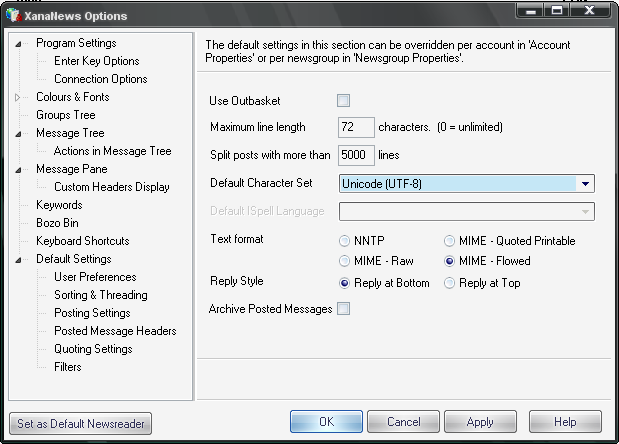Open Message Tree settings
Viewport: 619px width, 444px height.
click(x=70, y=133)
